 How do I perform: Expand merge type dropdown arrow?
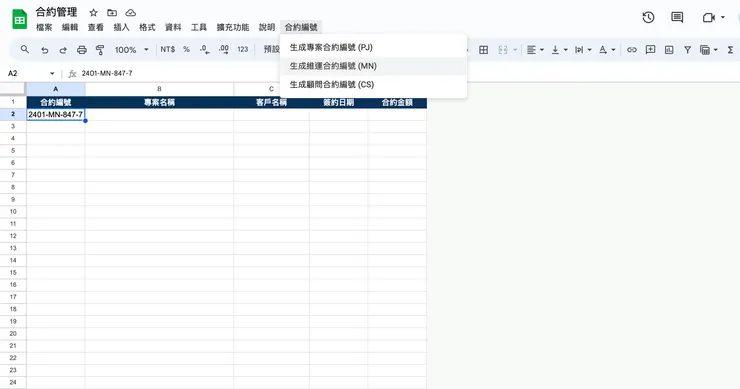515,50
